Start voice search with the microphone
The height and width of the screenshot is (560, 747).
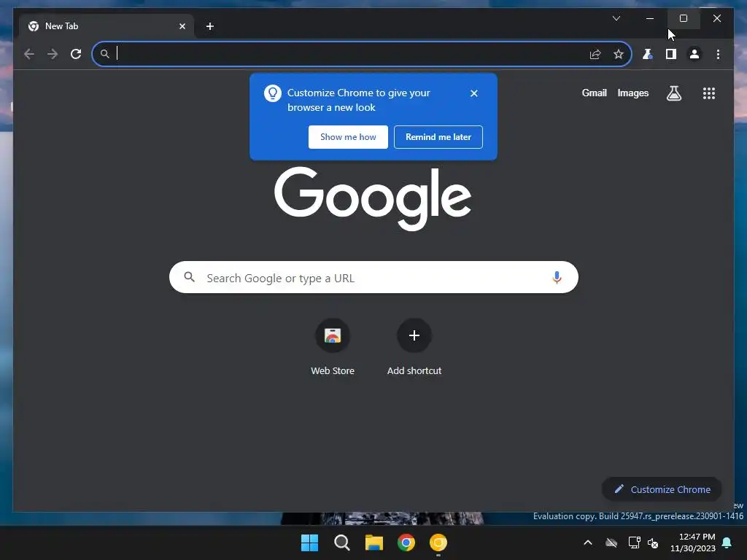pyautogui.click(x=557, y=277)
